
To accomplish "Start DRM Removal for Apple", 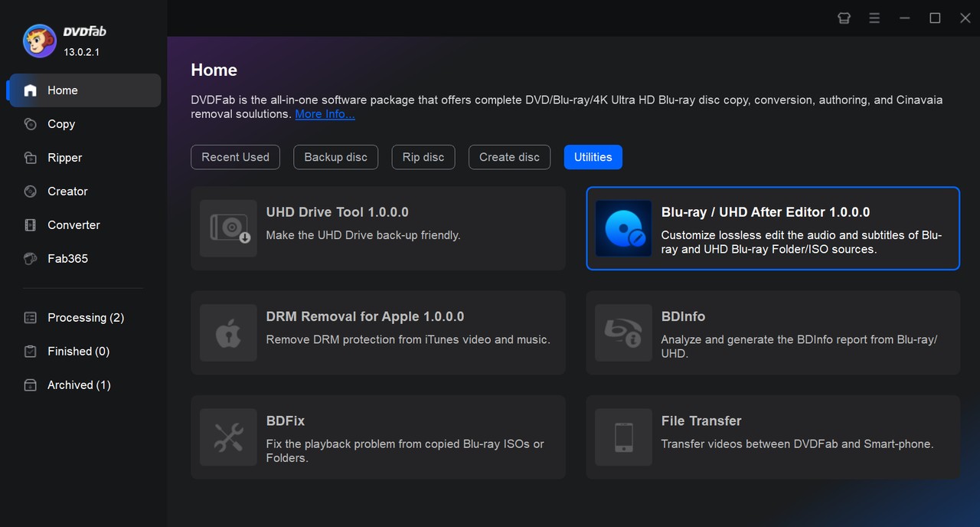I will (x=378, y=332).
